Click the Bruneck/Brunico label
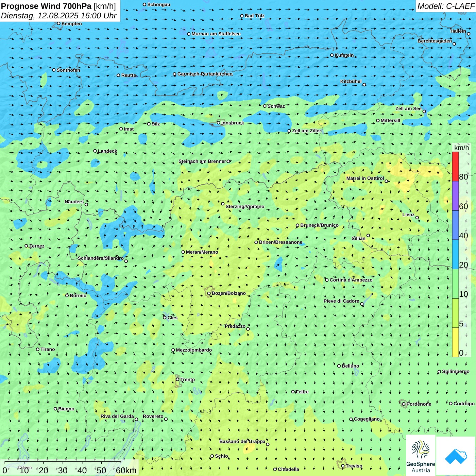This screenshot has height=476, width=476. point(319,225)
